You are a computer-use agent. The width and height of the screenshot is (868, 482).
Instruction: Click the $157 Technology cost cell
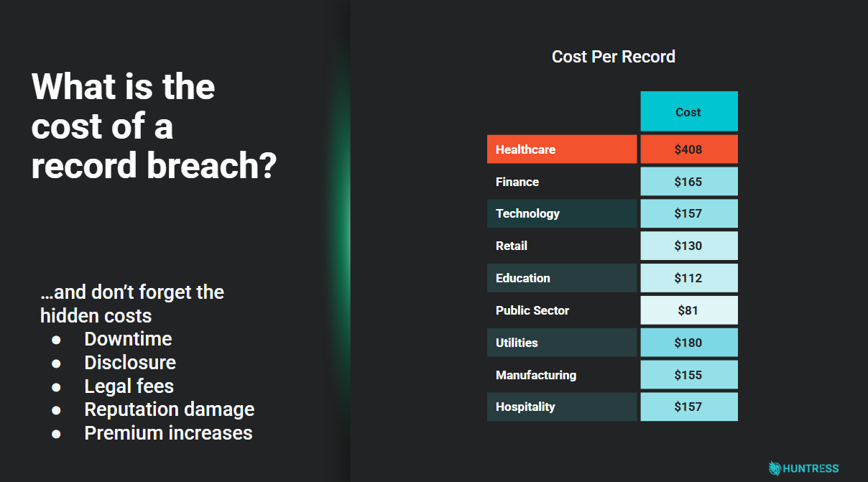point(689,213)
